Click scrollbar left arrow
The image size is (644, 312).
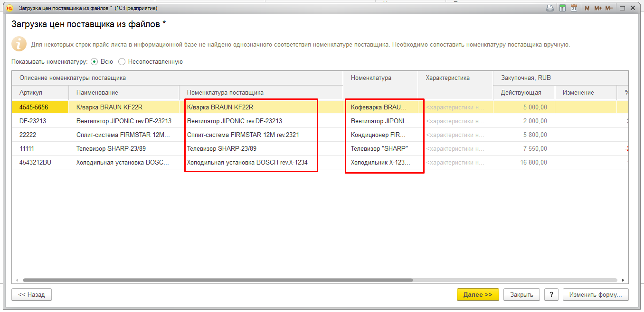(17, 280)
